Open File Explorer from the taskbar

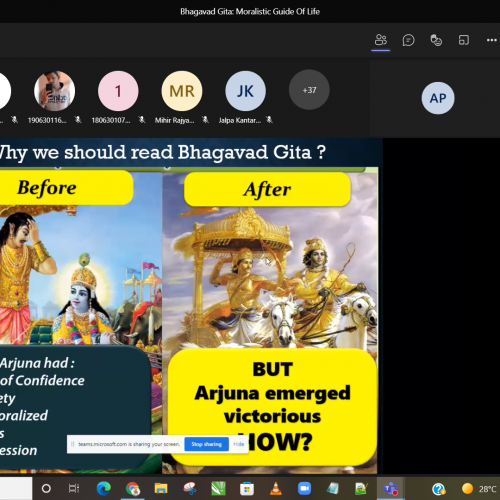(x=161, y=489)
